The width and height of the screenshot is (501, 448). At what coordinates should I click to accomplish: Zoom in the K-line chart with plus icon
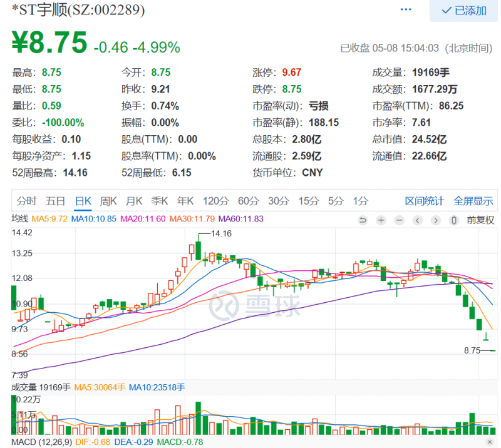[380, 220]
